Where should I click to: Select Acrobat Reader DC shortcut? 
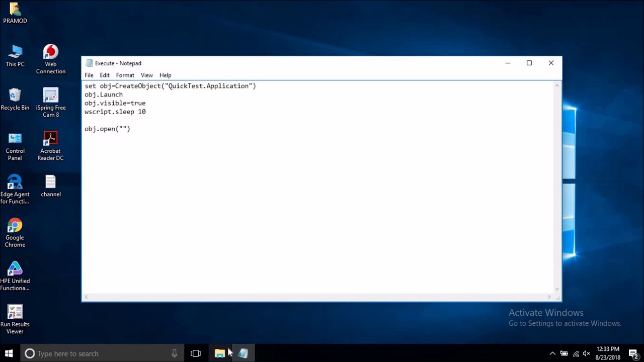tap(50, 146)
